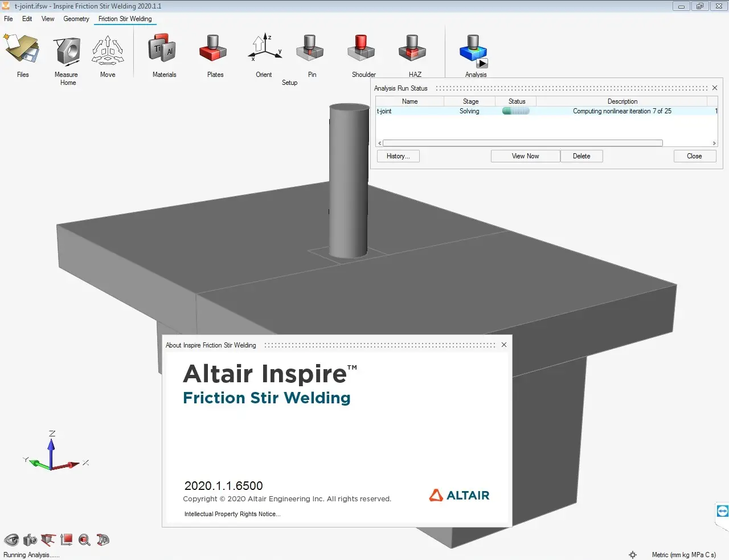The width and height of the screenshot is (729, 560).
Task: Click the snap crosshair icon in status bar
Action: (632, 554)
